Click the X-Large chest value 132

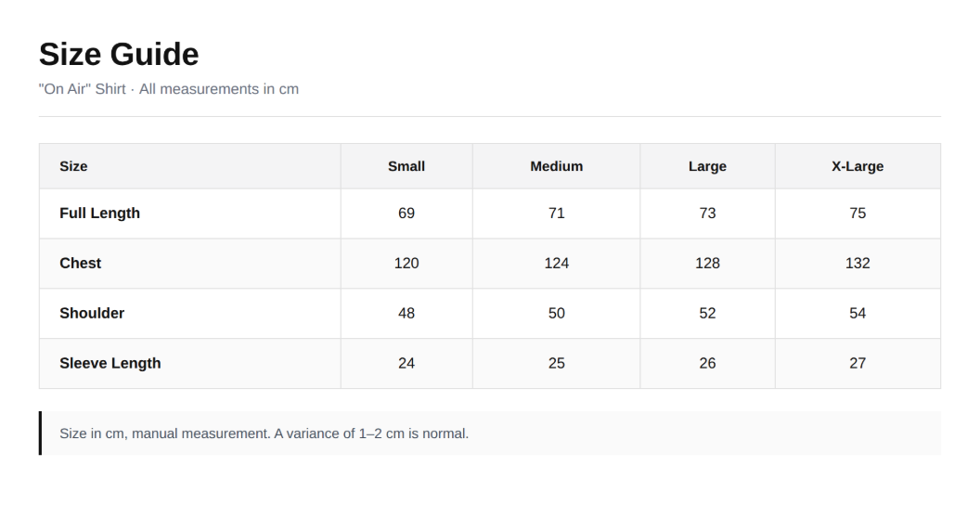(x=857, y=263)
